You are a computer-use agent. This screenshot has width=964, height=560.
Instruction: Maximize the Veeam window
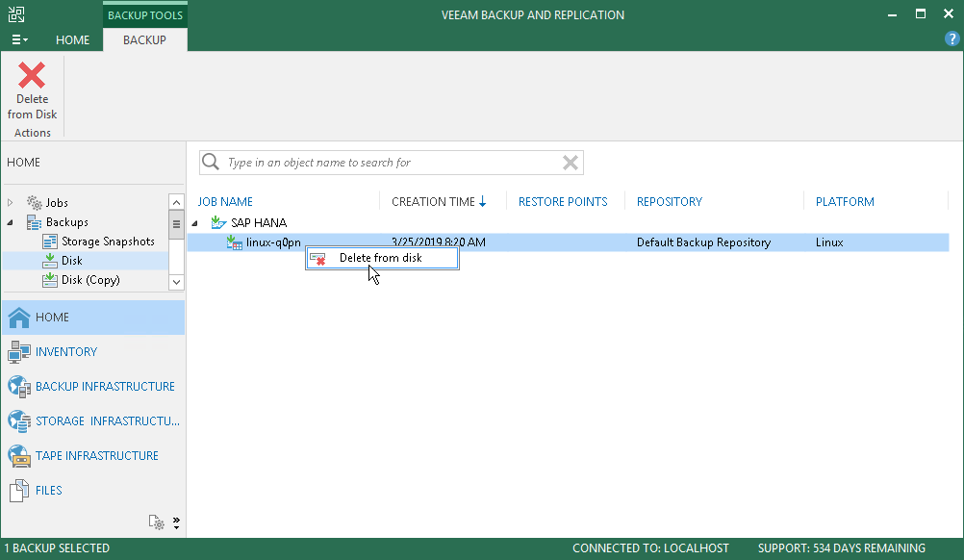point(921,14)
